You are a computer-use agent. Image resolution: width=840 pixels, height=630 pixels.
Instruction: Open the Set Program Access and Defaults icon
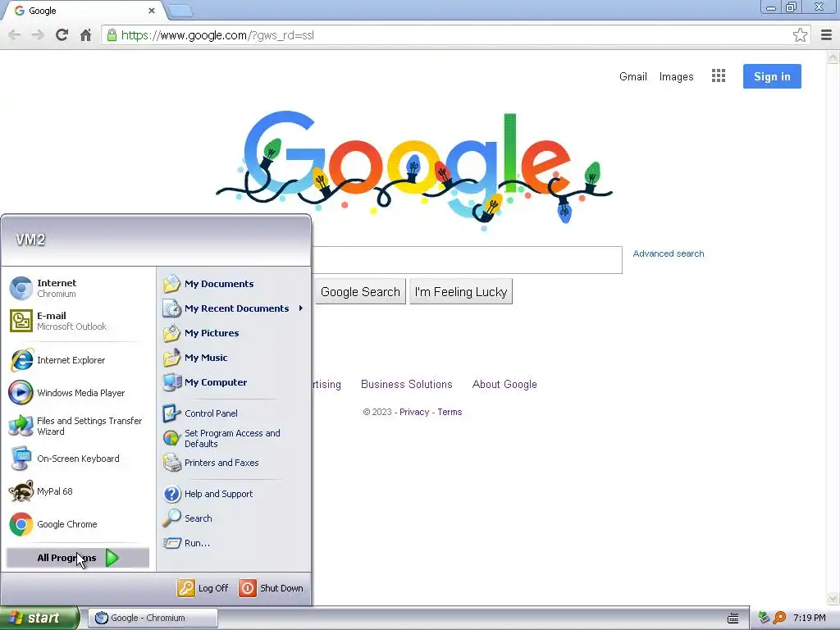click(171, 438)
